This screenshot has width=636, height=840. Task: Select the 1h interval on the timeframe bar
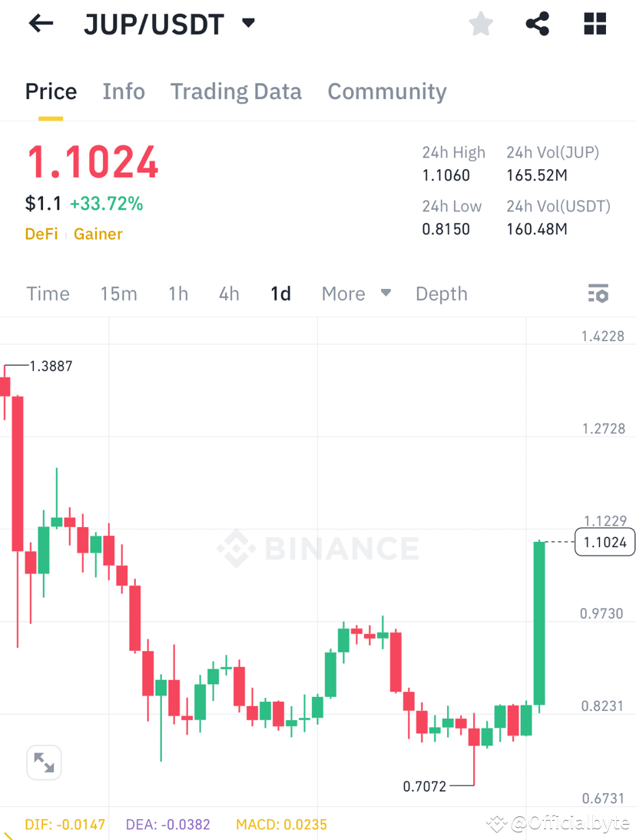point(177,293)
